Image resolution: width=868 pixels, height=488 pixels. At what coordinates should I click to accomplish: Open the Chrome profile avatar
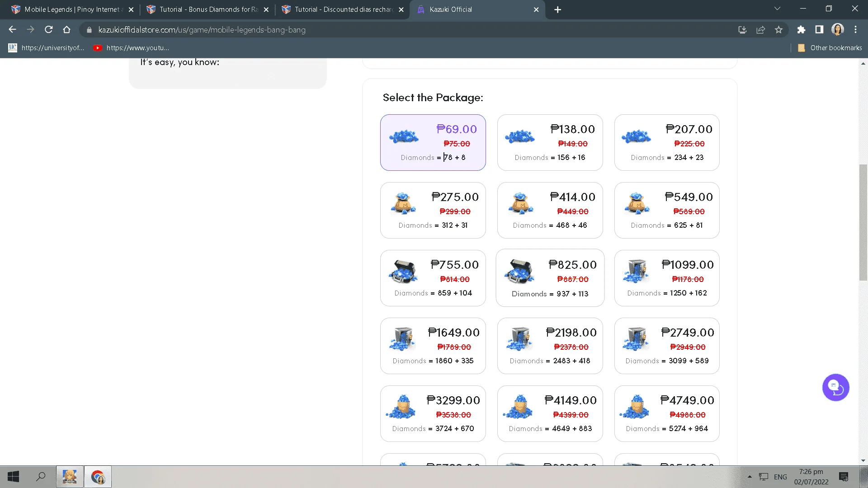838,30
